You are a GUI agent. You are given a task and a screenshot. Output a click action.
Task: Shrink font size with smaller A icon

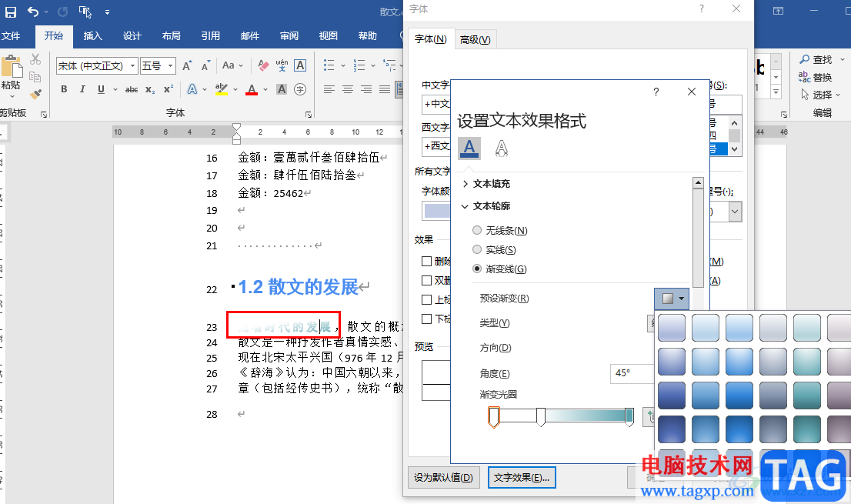tap(205, 65)
